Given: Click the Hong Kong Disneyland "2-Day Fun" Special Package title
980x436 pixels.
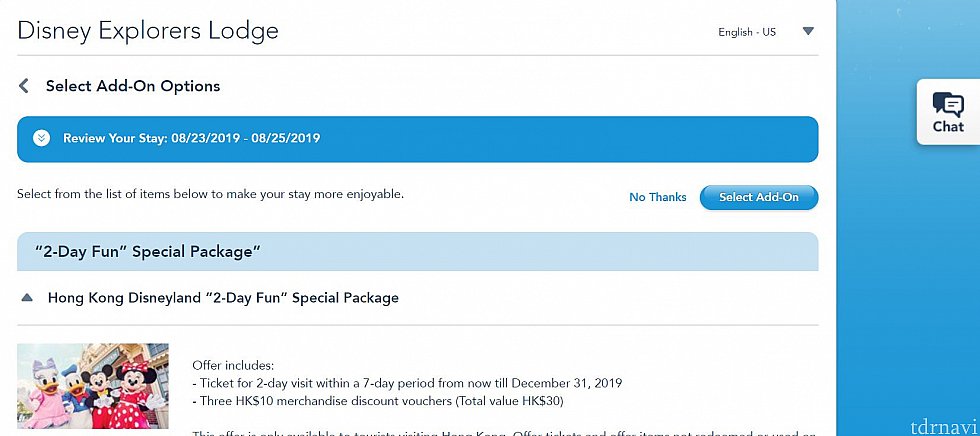Looking at the screenshot, I should coord(223,297).
